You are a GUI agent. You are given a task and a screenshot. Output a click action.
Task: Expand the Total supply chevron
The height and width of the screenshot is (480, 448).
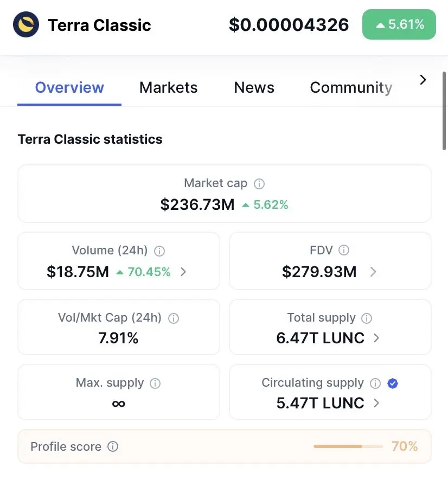click(377, 338)
